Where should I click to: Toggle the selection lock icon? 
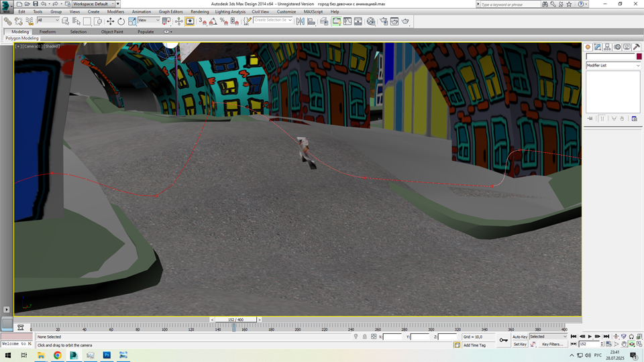[364, 337]
